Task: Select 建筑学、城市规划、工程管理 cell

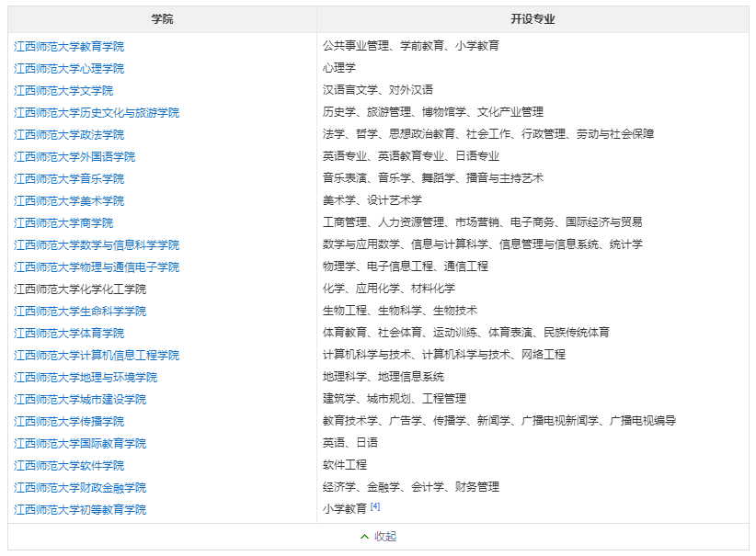Action: [x=395, y=399]
